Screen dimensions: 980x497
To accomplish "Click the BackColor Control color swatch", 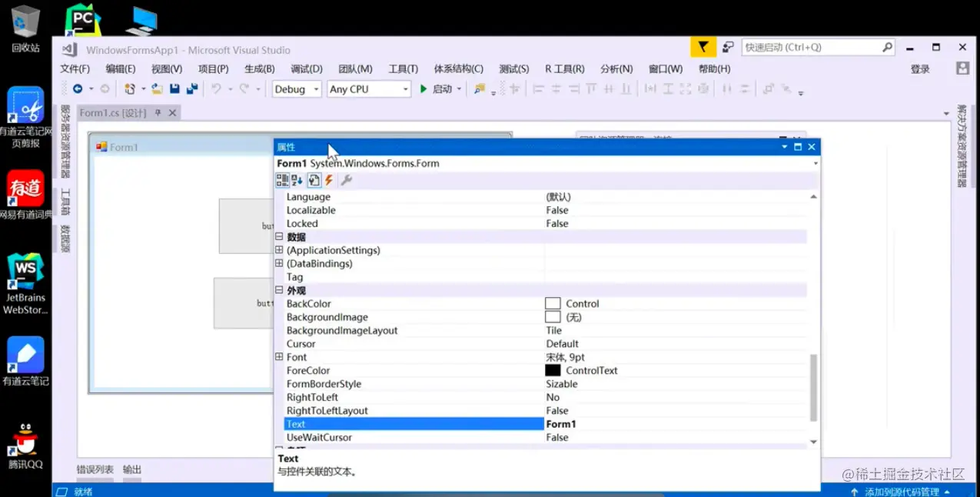I will 553,304.
